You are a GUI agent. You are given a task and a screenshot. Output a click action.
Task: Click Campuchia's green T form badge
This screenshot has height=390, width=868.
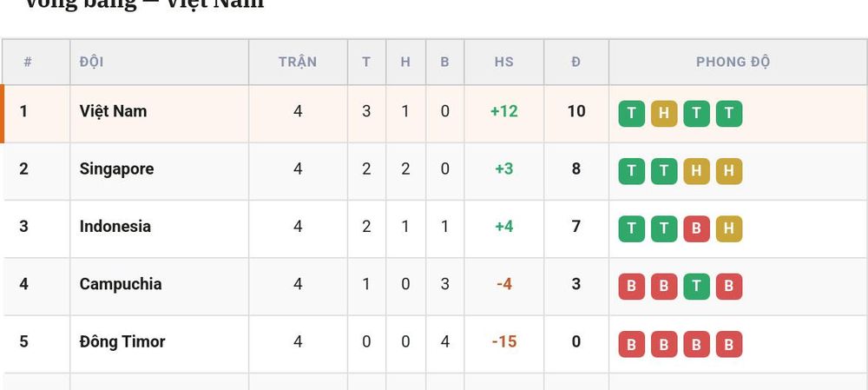(x=696, y=287)
